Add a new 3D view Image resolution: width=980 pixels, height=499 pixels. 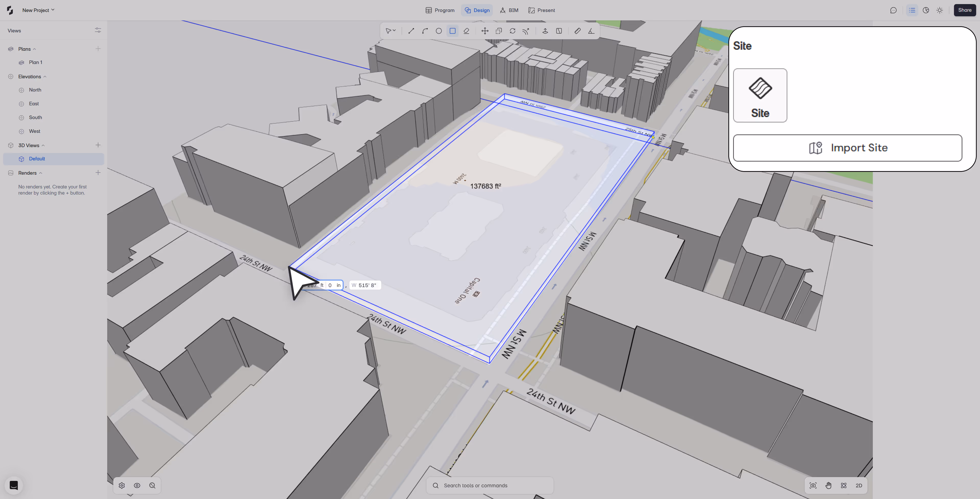click(x=98, y=145)
